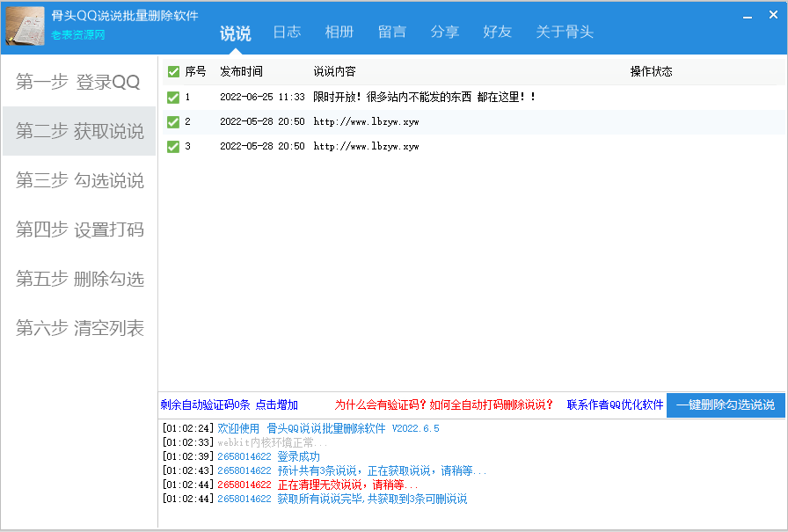Viewport: 788px width, 532px height.
Task: Uncheck the checkbox for row 3
Action: (173, 146)
